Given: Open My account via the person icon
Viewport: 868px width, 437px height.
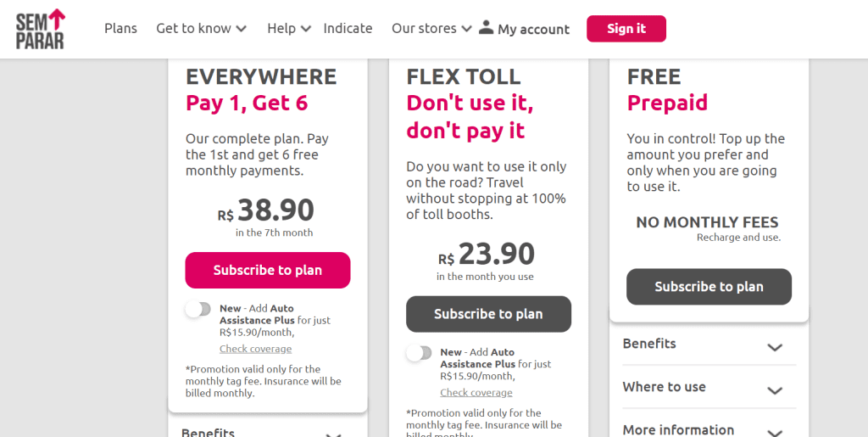Looking at the screenshot, I should [x=486, y=27].
